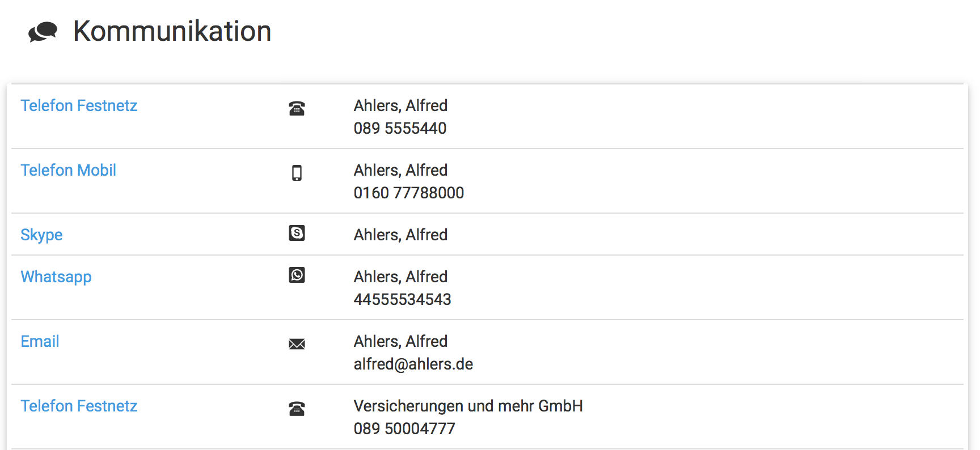Click the Kommunikation speech bubbles icon
This screenshot has width=980, height=450.
(43, 32)
